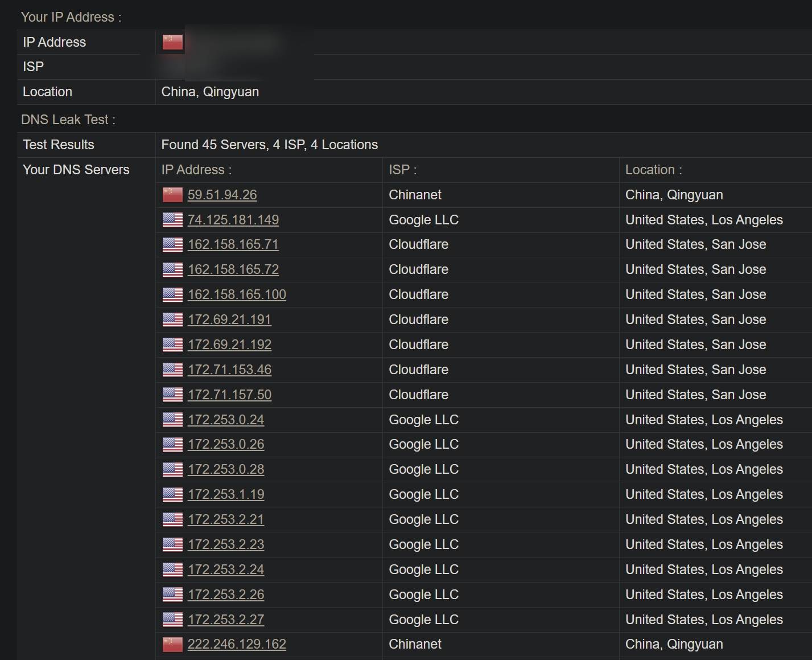812x660 pixels.
Task: Open IP link 172.253.2.21
Action: pyautogui.click(x=226, y=519)
